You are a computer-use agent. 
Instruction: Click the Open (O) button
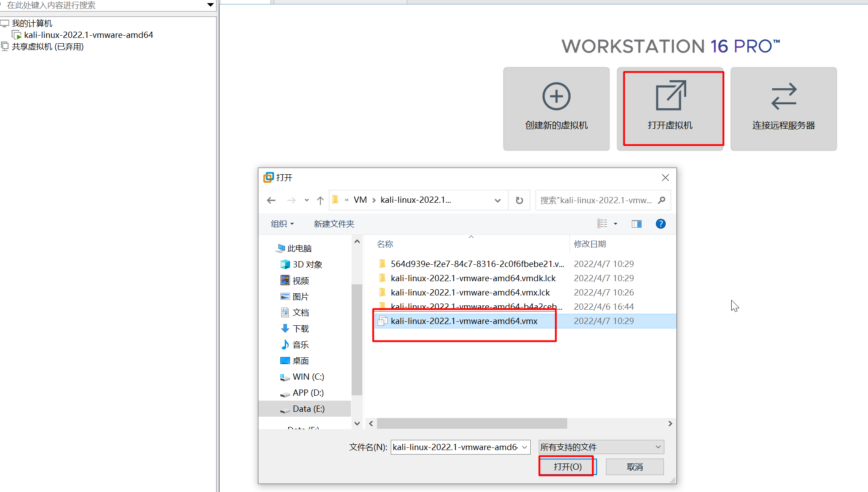567,467
